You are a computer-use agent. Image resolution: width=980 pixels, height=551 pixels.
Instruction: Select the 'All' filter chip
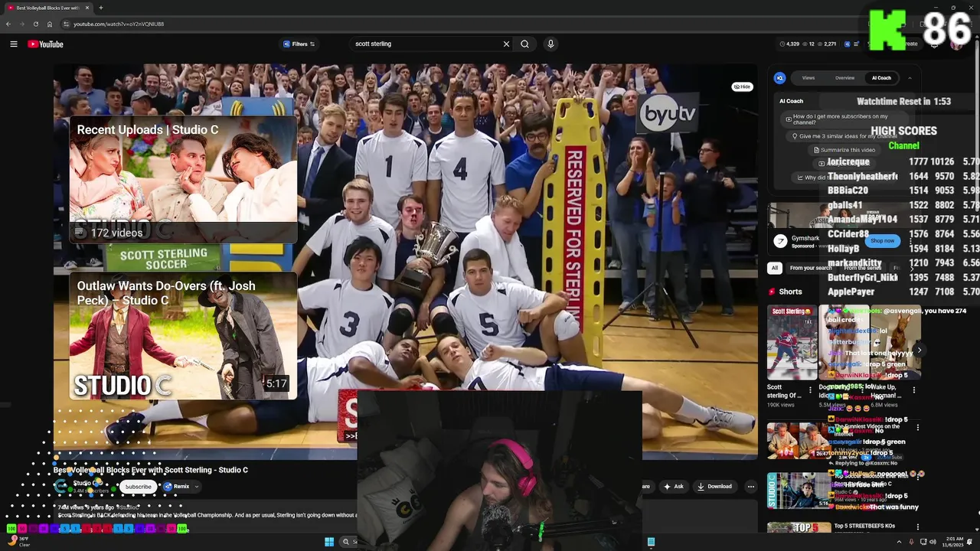pyautogui.click(x=775, y=268)
